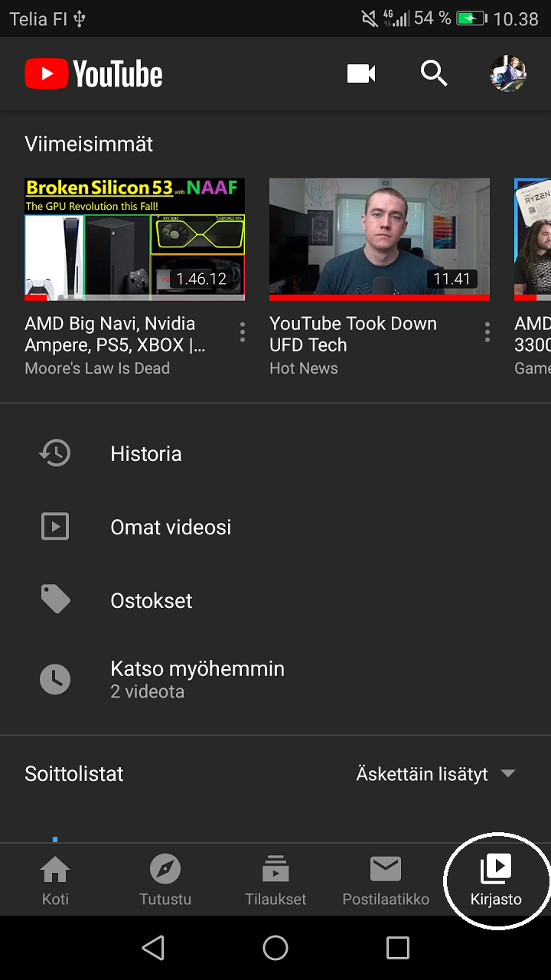Open options menu for UFD Tech video
This screenshot has width=551, height=980.
pyautogui.click(x=487, y=332)
